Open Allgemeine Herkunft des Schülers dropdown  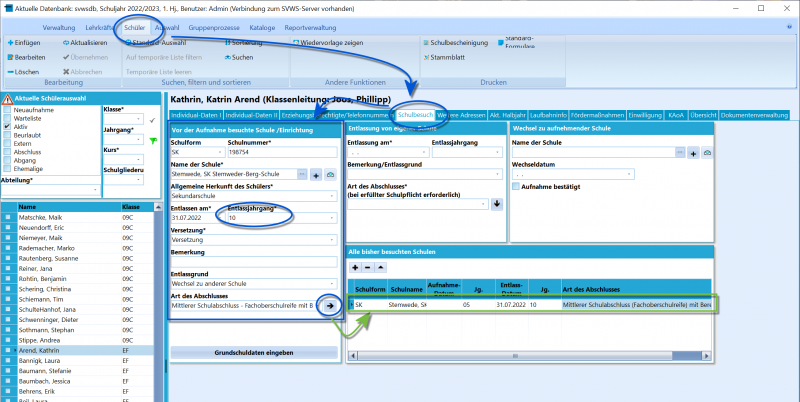pos(333,196)
